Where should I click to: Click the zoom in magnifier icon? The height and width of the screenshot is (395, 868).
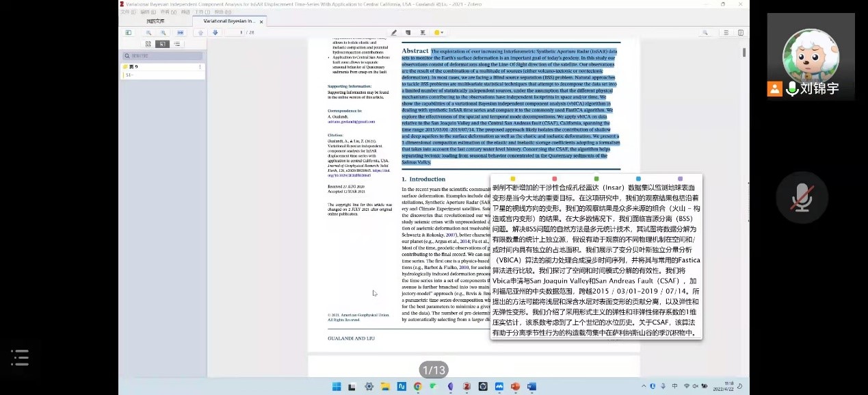pos(163,32)
